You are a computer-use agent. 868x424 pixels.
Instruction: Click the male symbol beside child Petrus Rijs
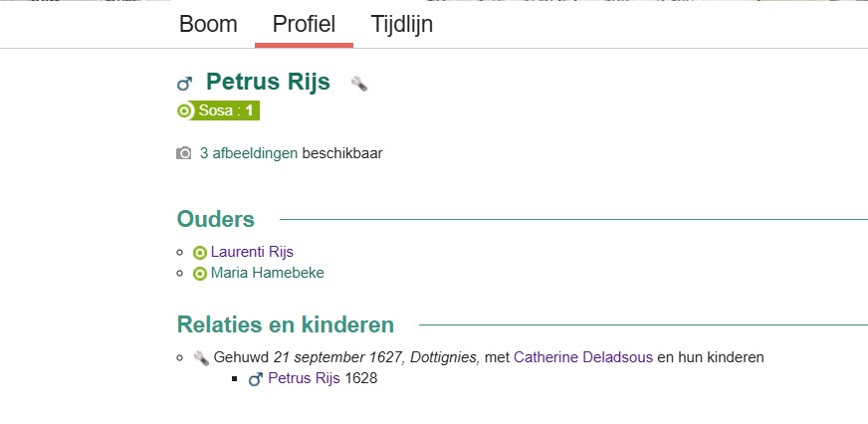(256, 379)
